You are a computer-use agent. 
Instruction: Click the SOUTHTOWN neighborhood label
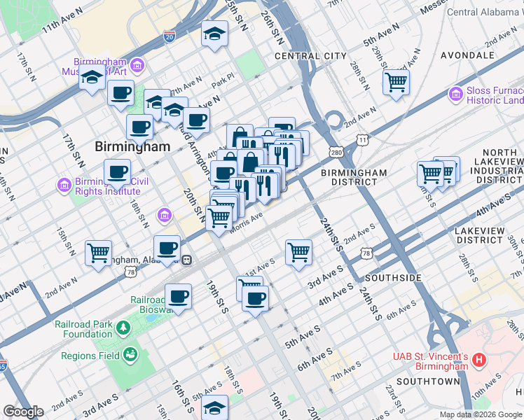(x=429, y=381)
